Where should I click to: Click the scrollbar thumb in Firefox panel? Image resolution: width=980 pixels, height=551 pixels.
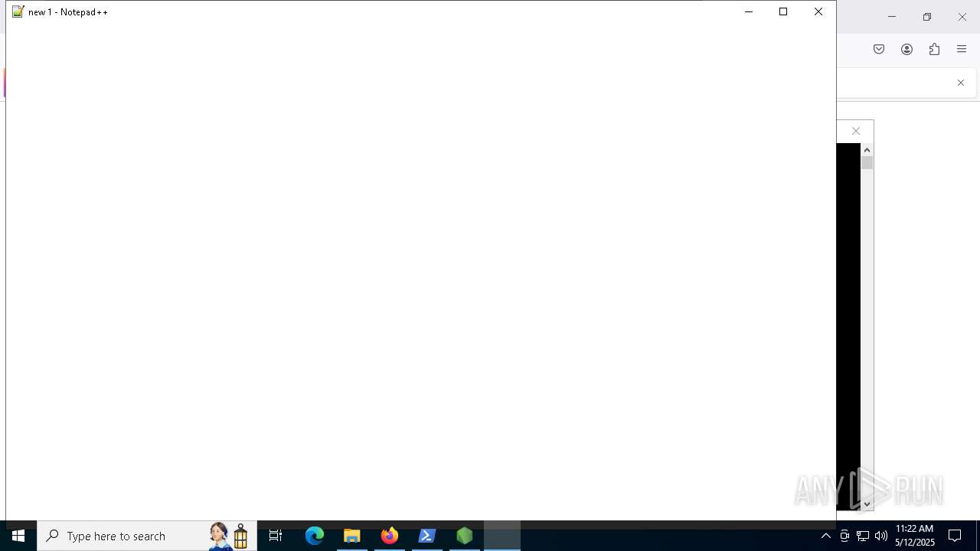coord(867,163)
